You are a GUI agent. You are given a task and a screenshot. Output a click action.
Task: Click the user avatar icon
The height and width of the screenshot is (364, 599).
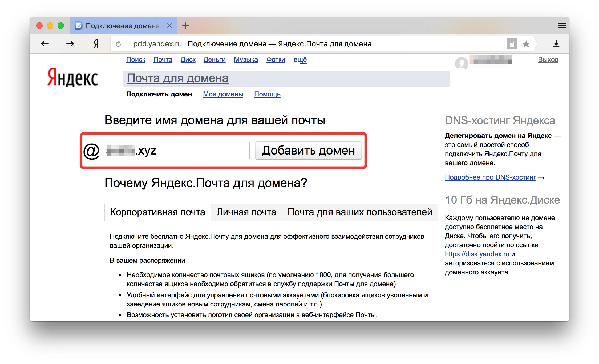(462, 63)
